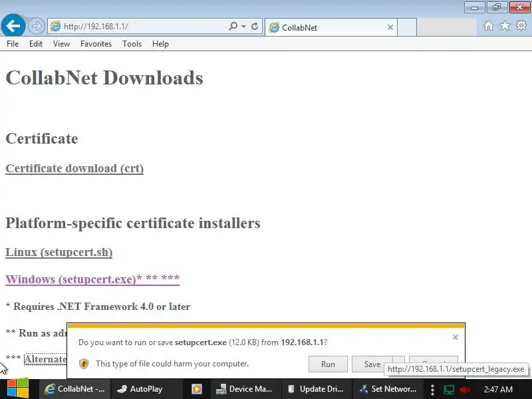Open a new blank tab
The height and width of the screenshot is (399, 532).
(x=407, y=27)
